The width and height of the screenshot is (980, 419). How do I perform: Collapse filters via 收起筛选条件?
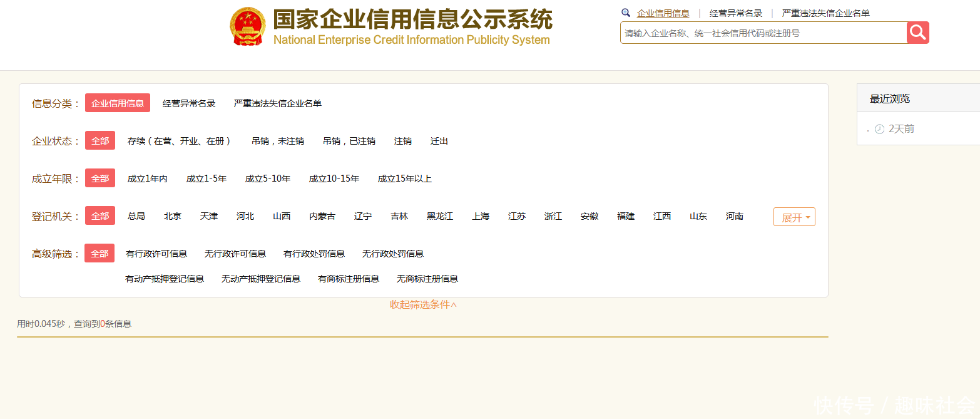pos(423,304)
